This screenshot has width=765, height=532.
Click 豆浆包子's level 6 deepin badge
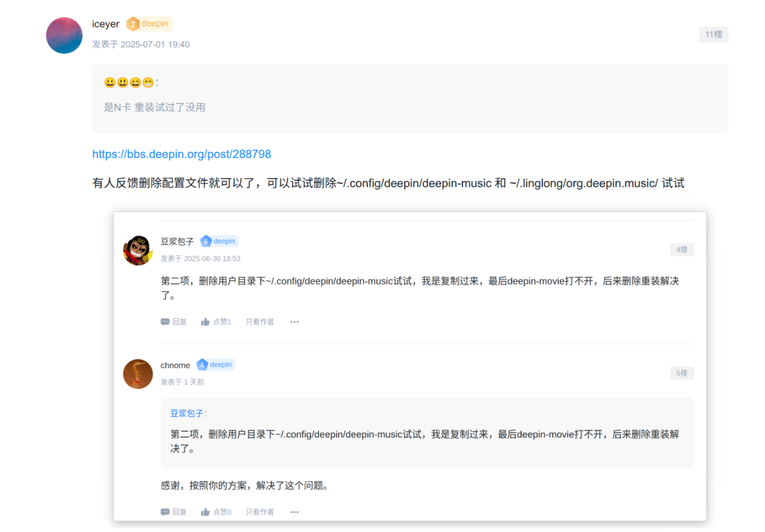(219, 241)
